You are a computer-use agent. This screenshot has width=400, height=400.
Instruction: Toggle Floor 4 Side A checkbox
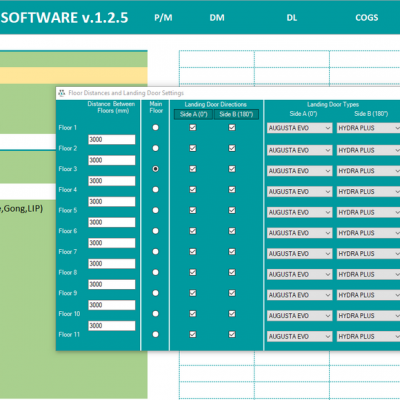tap(193, 189)
